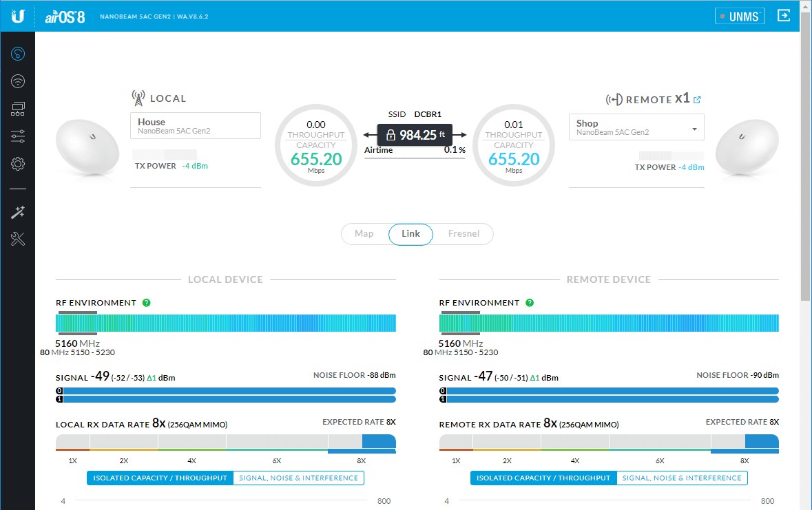Select local Isolated Capacity / Throughput tab

(x=160, y=478)
